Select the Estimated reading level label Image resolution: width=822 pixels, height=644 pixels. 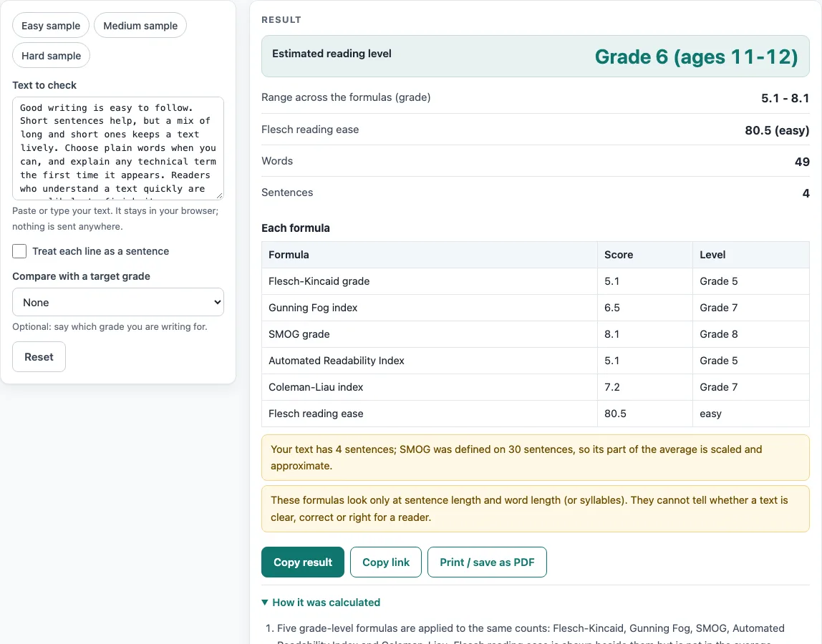click(x=332, y=54)
